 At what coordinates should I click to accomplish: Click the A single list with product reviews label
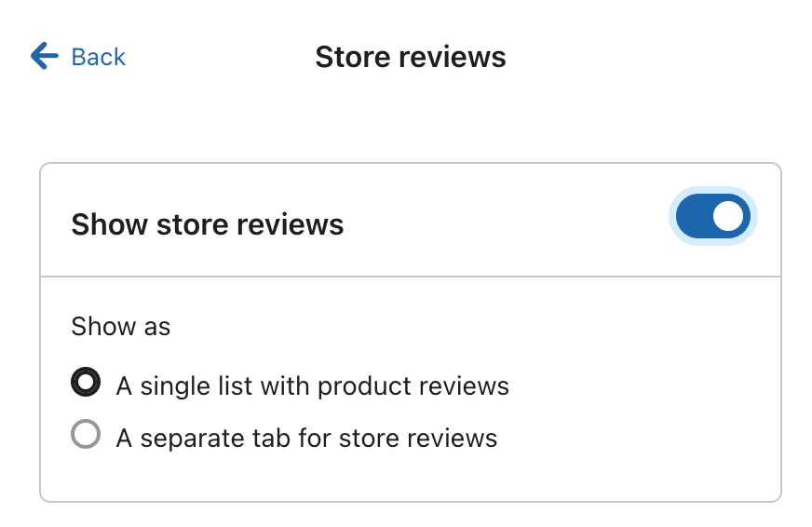312,386
